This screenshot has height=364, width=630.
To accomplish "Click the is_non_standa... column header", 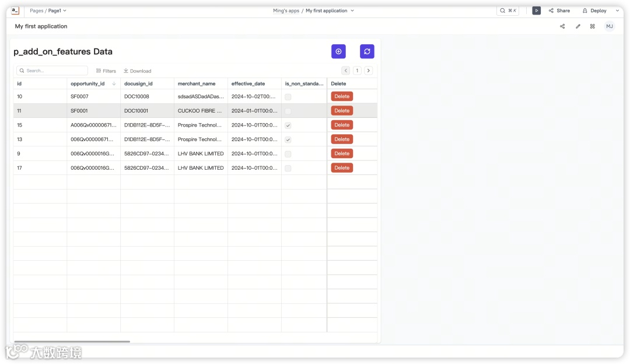I will [304, 84].
